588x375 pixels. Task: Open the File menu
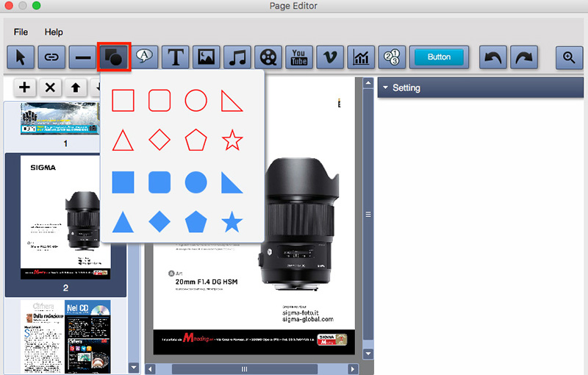[21, 32]
